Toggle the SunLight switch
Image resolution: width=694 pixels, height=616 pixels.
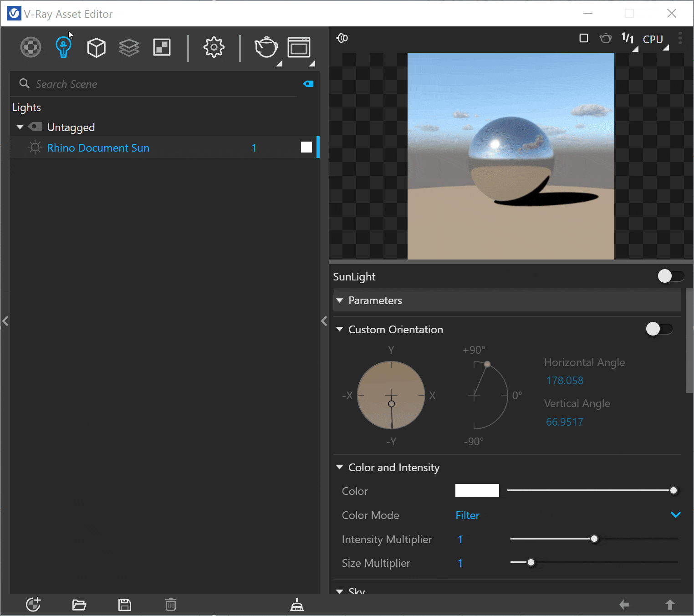click(x=670, y=276)
